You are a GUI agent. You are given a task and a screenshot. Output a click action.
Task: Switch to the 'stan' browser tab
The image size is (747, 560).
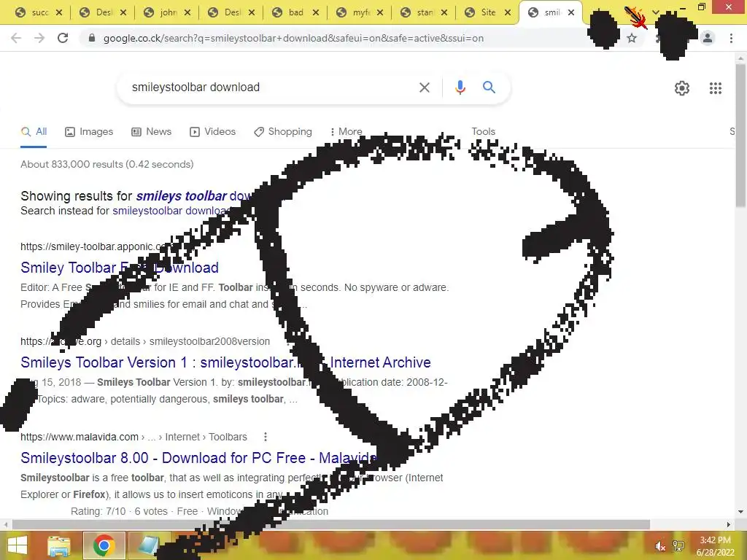tap(418, 12)
